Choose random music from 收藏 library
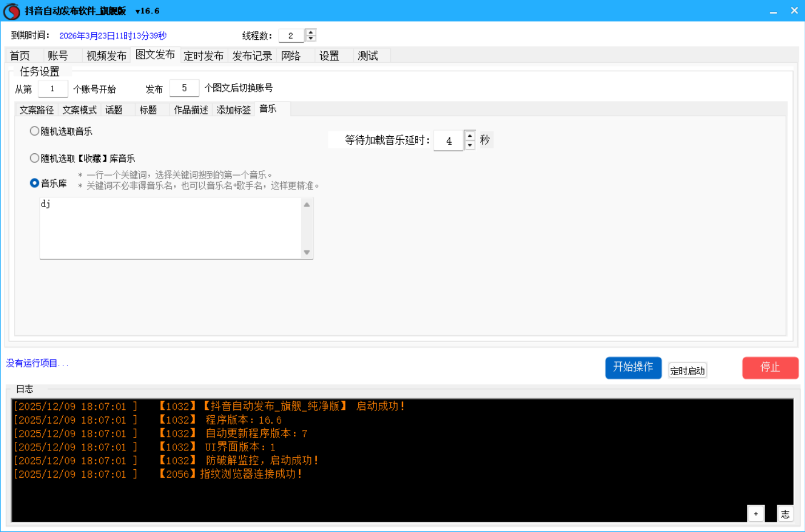This screenshot has height=532, width=805. pyautogui.click(x=35, y=158)
